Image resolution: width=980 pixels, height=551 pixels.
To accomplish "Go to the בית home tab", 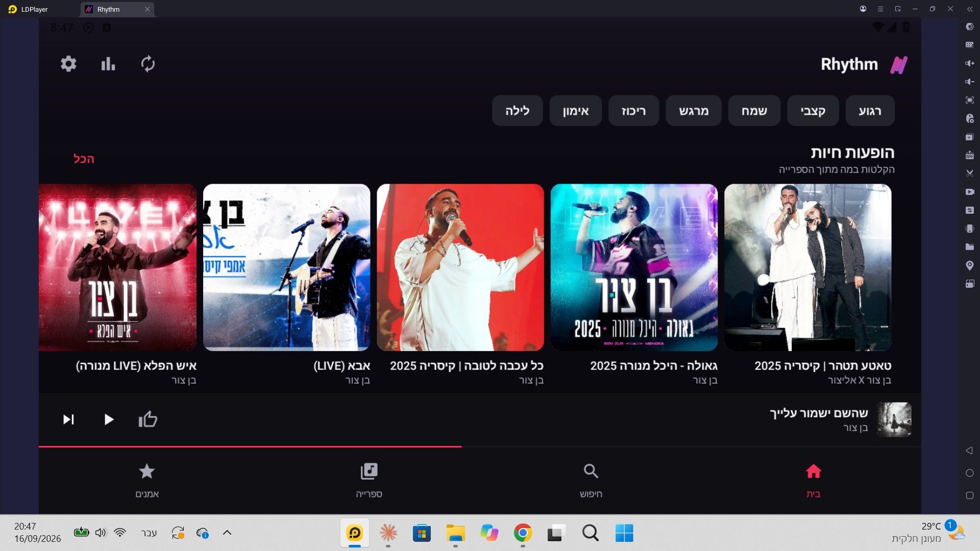I will point(813,481).
